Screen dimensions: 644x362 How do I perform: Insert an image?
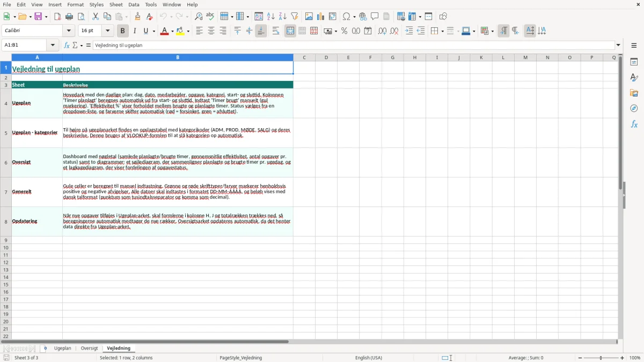(309, 17)
